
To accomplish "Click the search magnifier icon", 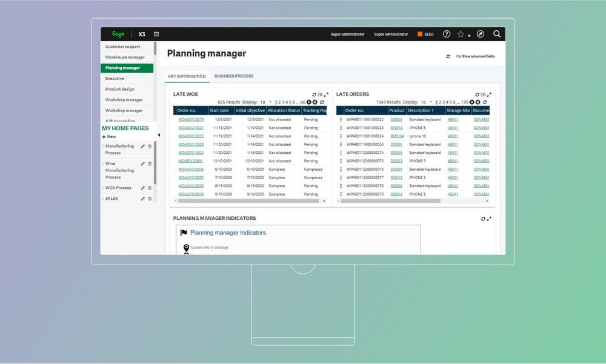I will (x=497, y=35).
